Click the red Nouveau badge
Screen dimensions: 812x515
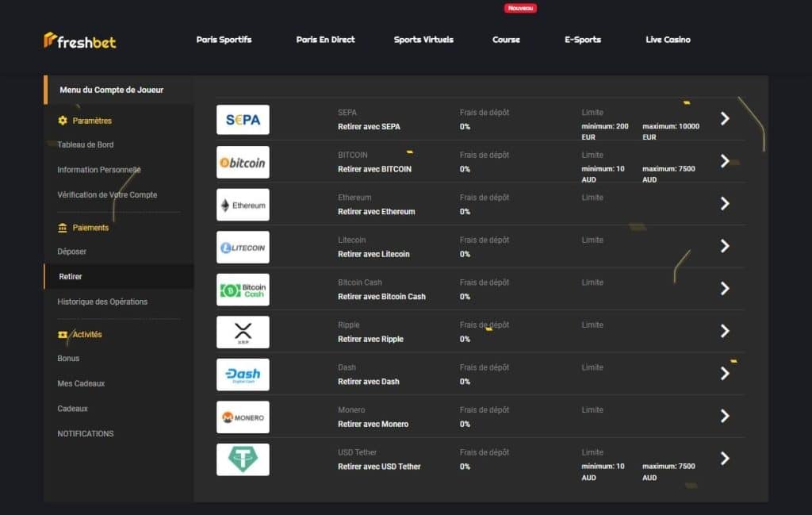(520, 8)
